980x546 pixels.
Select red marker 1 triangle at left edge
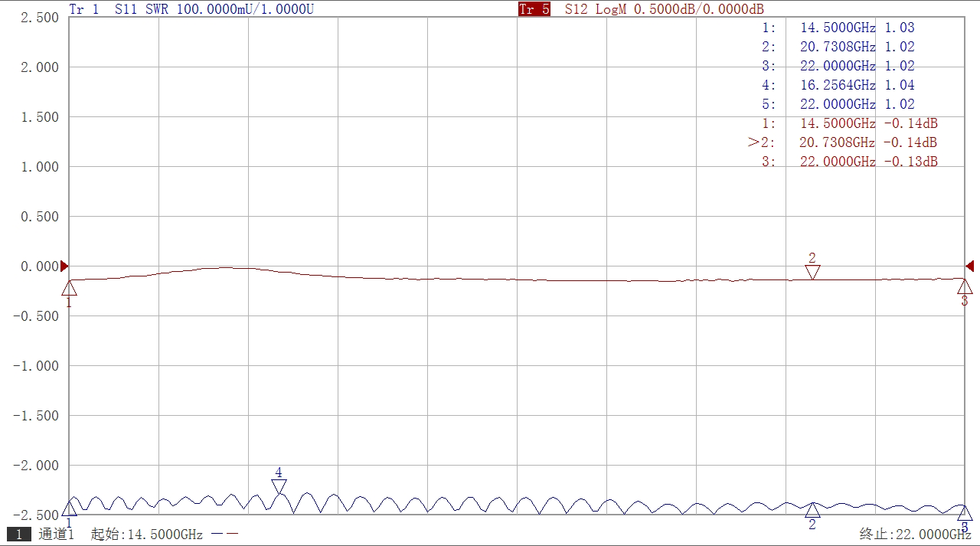[69, 288]
